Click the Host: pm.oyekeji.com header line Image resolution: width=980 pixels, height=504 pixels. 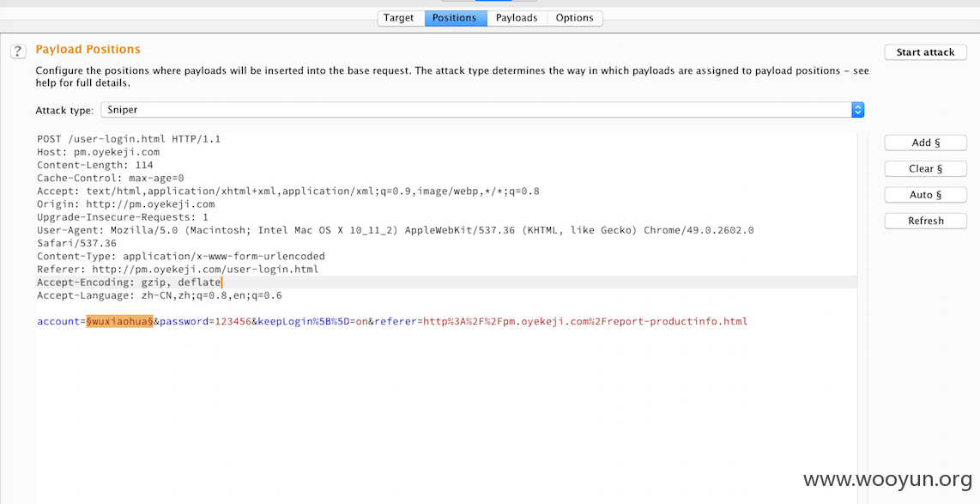(98, 152)
